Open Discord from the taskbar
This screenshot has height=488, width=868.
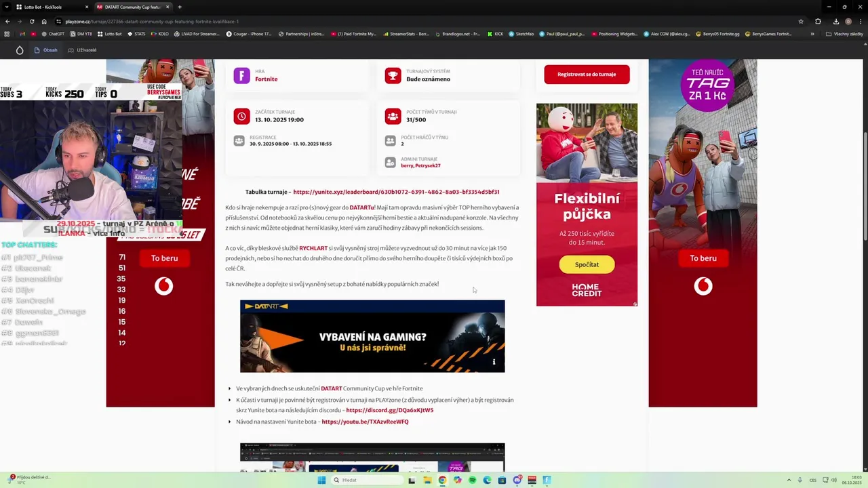[517, 480]
